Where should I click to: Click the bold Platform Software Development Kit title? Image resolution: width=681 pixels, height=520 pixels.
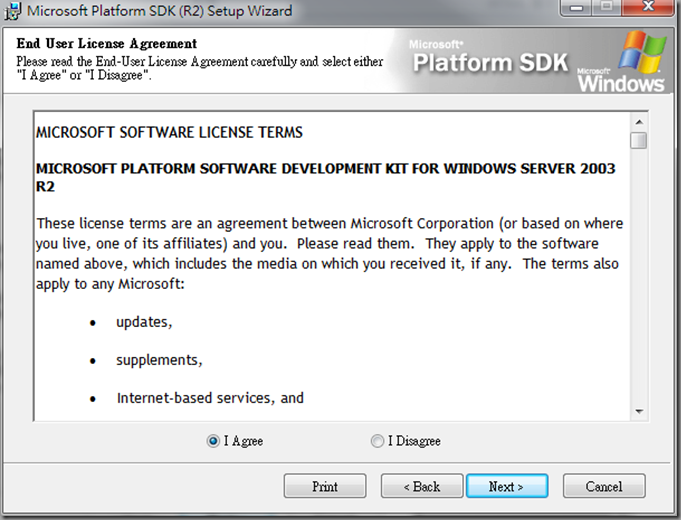click(325, 177)
